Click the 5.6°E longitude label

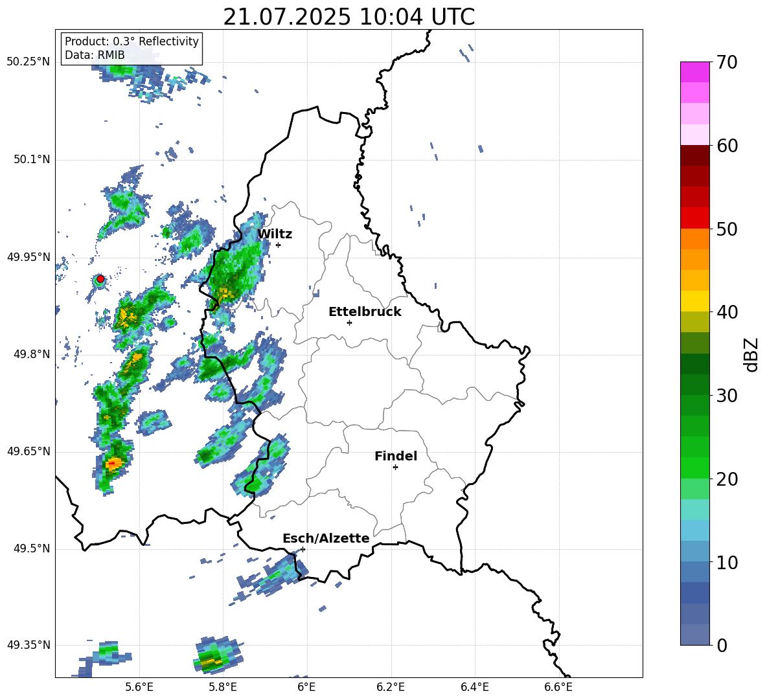coord(139,688)
